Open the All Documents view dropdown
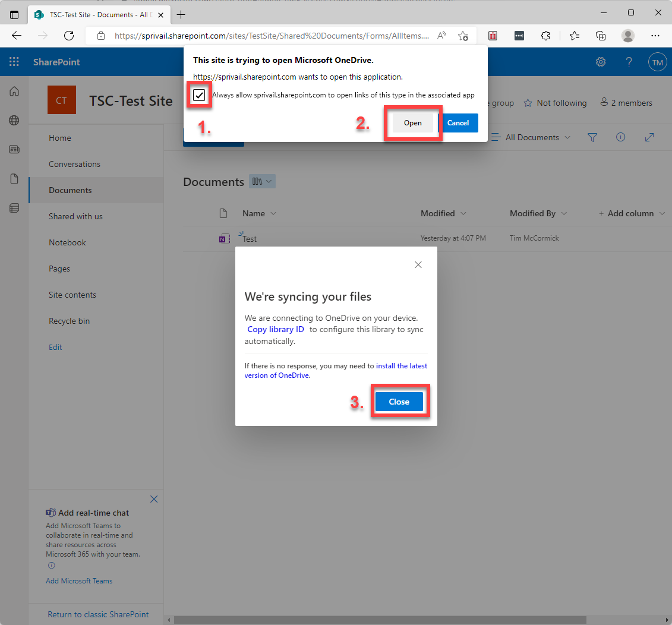Viewport: 672px width, 625px height. [x=531, y=137]
